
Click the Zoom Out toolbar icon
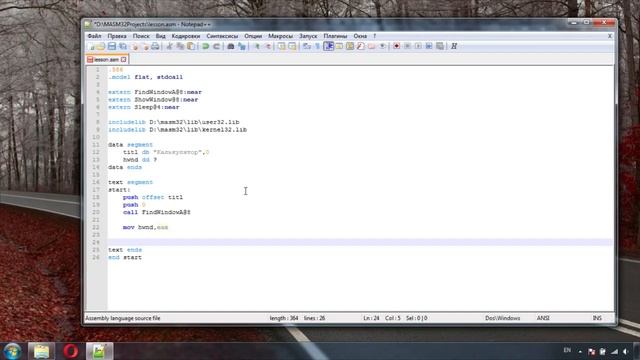point(268,47)
